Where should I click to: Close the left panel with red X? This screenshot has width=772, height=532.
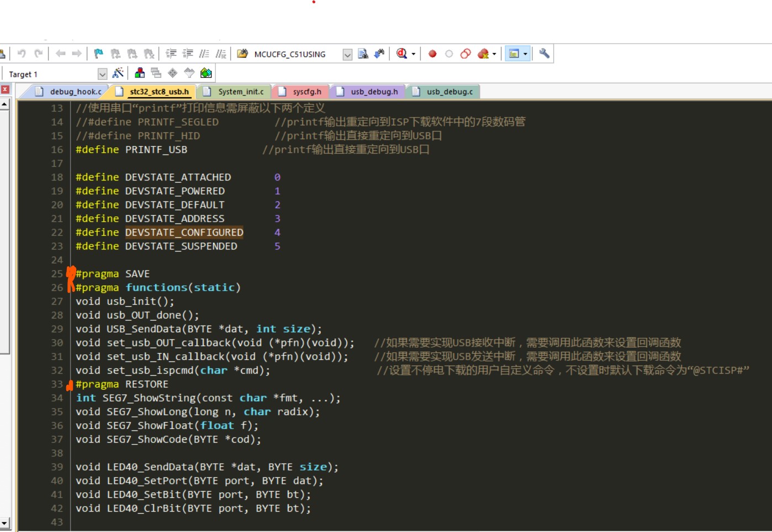pos(5,89)
